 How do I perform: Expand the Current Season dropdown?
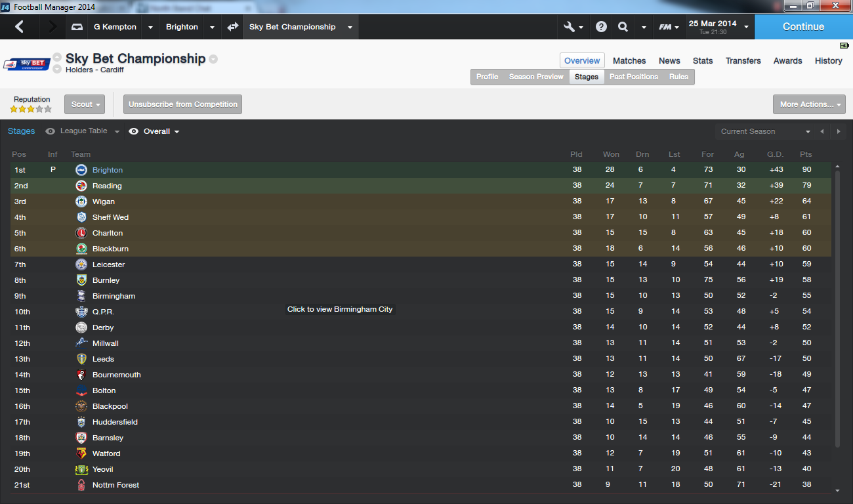click(764, 131)
